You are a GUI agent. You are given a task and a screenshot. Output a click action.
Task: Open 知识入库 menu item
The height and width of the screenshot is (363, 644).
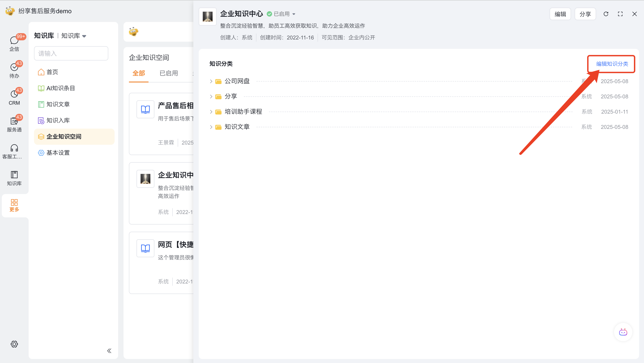tap(74, 120)
